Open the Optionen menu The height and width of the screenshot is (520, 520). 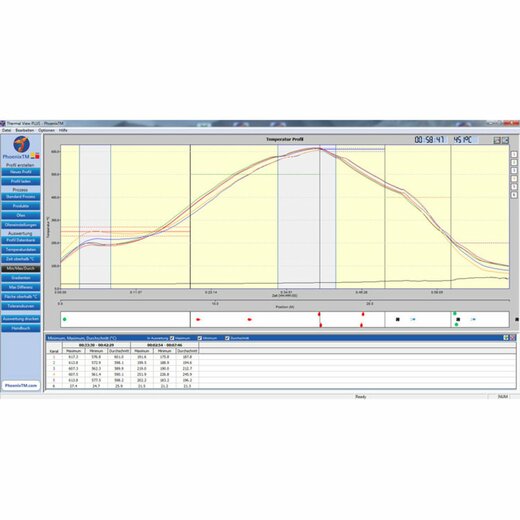pyautogui.click(x=46, y=130)
